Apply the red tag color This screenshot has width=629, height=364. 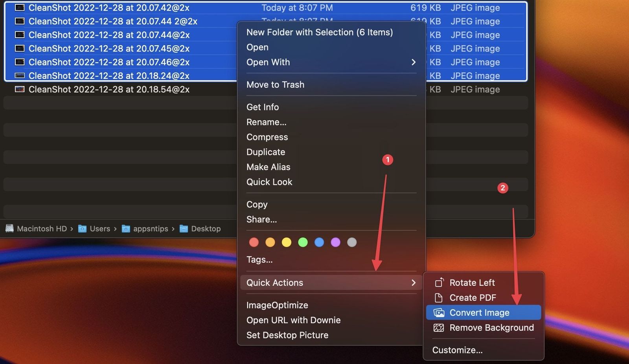[x=254, y=242]
